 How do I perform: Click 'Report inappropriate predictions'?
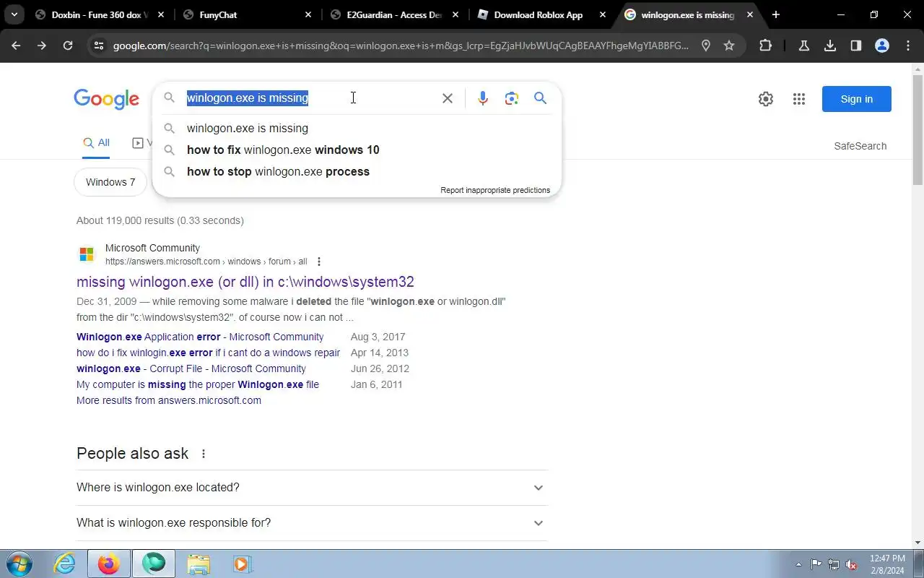(495, 190)
